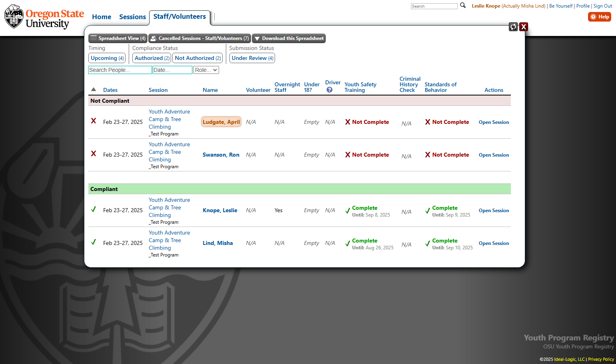
Task: Open the Role filter dropdown
Action: coord(206,70)
